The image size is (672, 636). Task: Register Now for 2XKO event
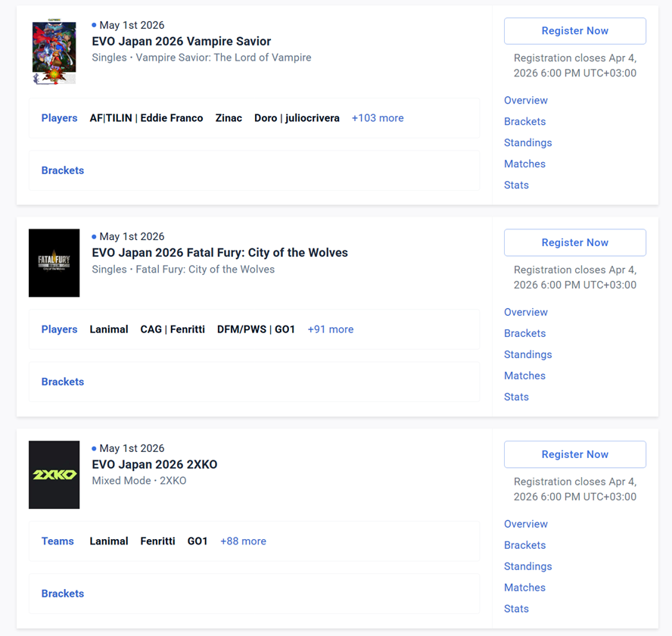coord(574,454)
